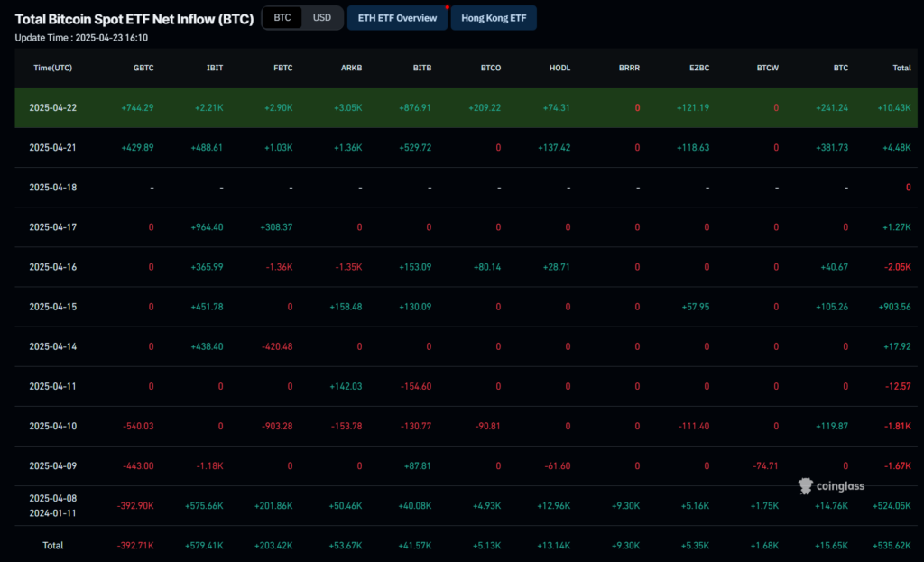This screenshot has width=924, height=562.
Task: Click the Total column header
Action: pyautogui.click(x=901, y=68)
